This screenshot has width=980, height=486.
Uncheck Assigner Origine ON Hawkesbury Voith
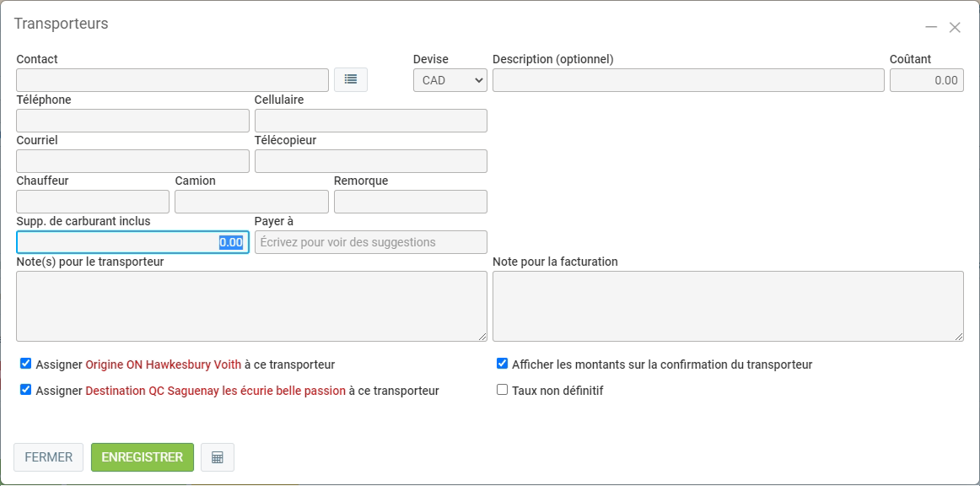(26, 364)
